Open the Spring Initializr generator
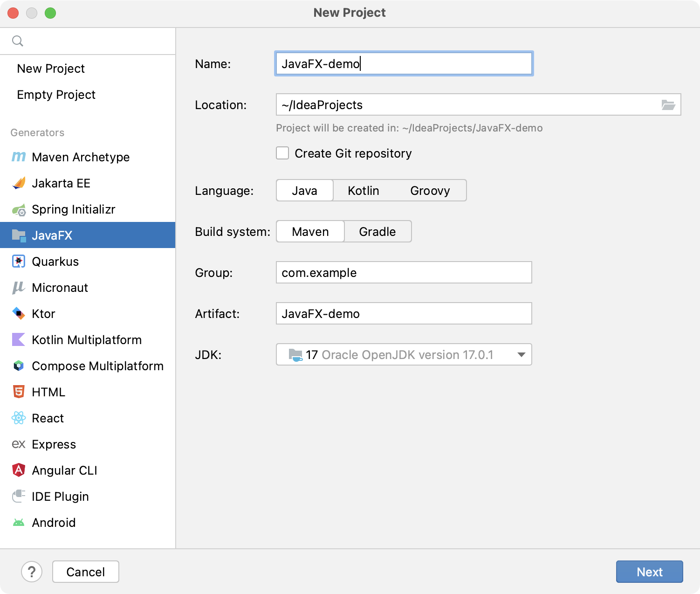Viewport: 700px width, 594px height. (x=18, y=209)
